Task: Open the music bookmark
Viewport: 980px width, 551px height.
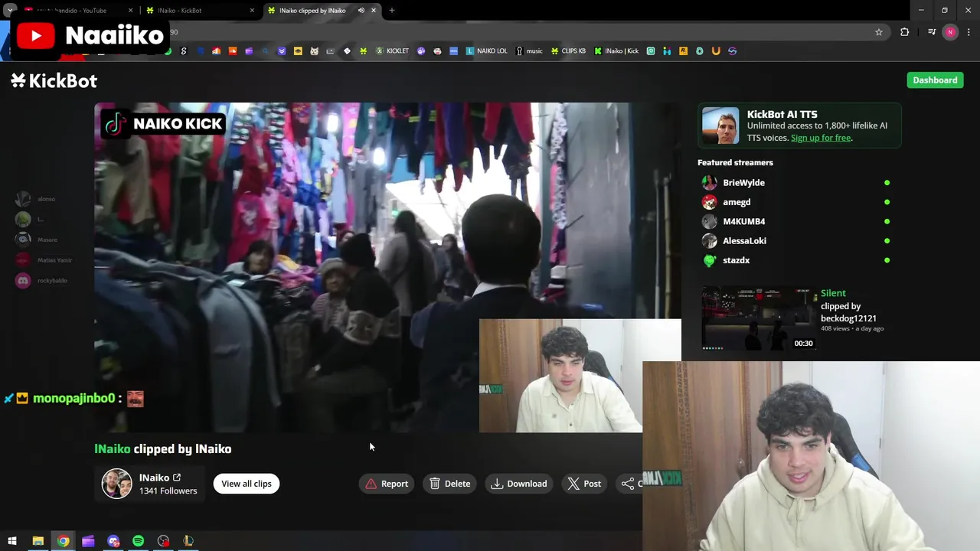Action: pos(529,51)
